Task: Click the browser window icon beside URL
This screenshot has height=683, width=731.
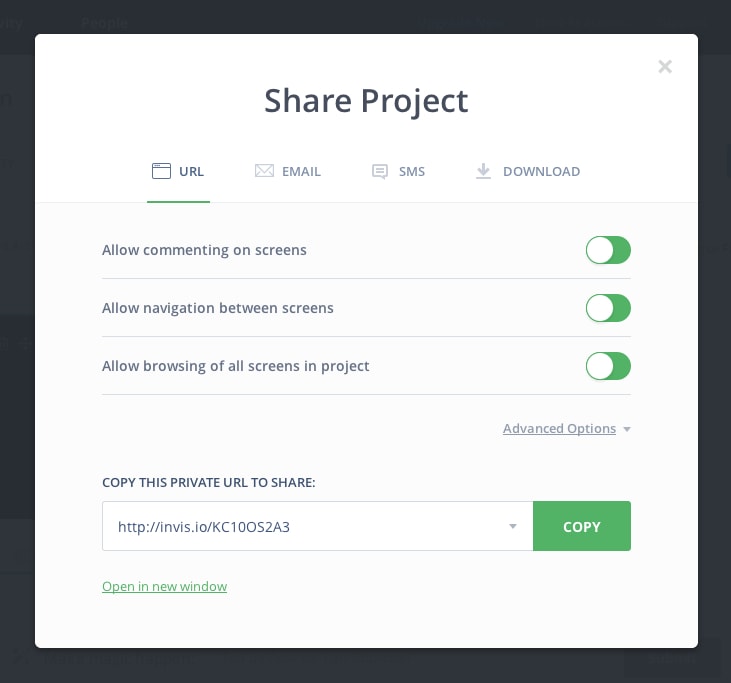Action: [161, 171]
